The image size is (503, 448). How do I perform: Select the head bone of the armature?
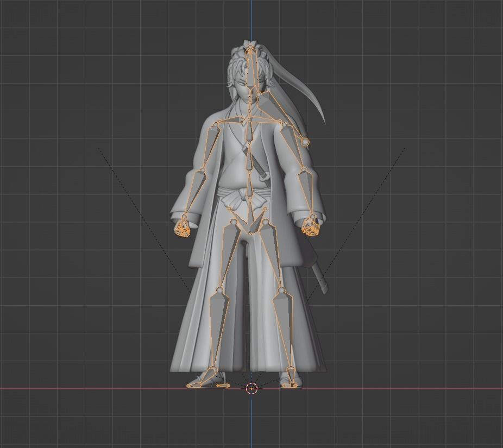(251, 72)
